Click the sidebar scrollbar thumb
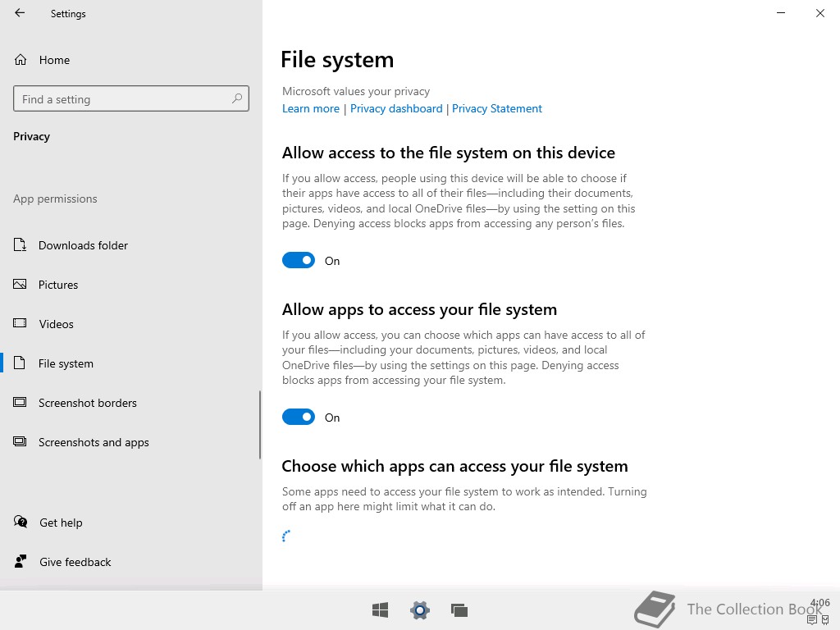The width and height of the screenshot is (840, 630). (260, 424)
